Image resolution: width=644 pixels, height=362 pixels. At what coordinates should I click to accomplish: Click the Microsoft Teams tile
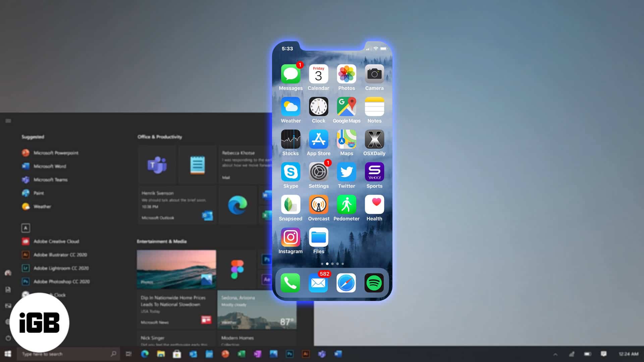point(157,165)
